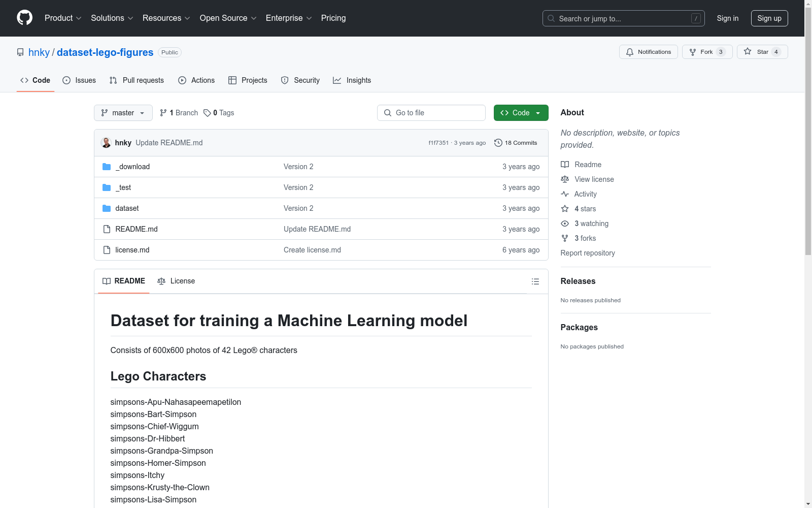
Task: Click the repository book icon beside hnky
Action: [x=20, y=52]
